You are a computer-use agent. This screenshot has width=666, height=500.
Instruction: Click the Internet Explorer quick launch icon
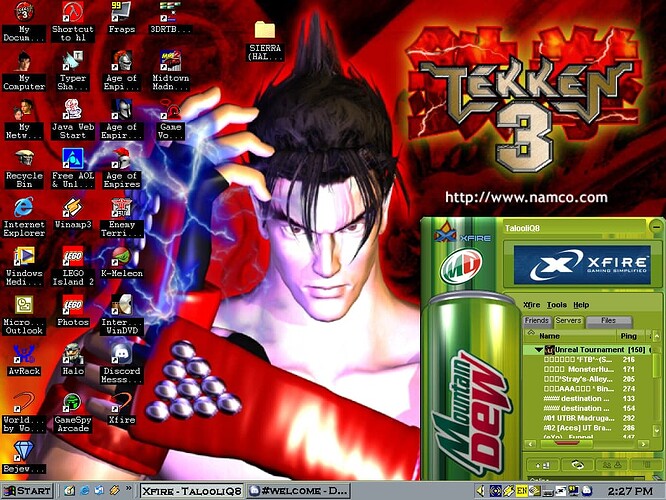pos(85,491)
